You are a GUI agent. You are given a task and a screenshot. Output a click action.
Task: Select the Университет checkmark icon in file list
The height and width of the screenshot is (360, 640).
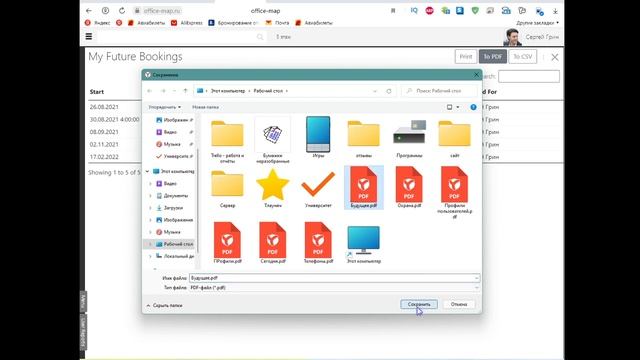click(318, 189)
